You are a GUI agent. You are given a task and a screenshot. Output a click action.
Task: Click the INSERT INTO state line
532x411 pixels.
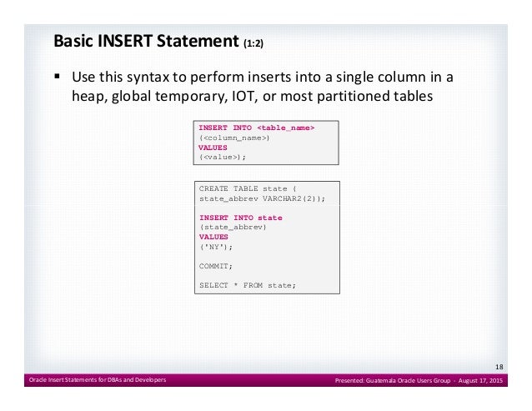coord(241,218)
